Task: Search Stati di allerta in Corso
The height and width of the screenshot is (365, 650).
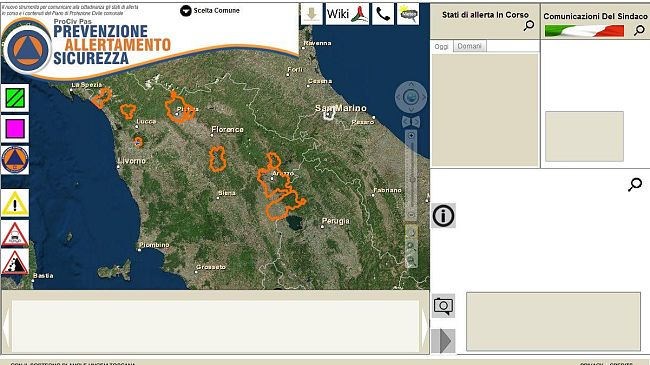Action: tap(529, 26)
